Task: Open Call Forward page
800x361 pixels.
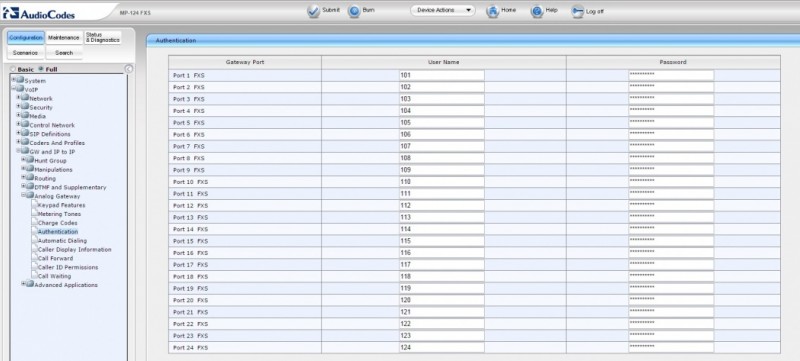Action: [55, 259]
